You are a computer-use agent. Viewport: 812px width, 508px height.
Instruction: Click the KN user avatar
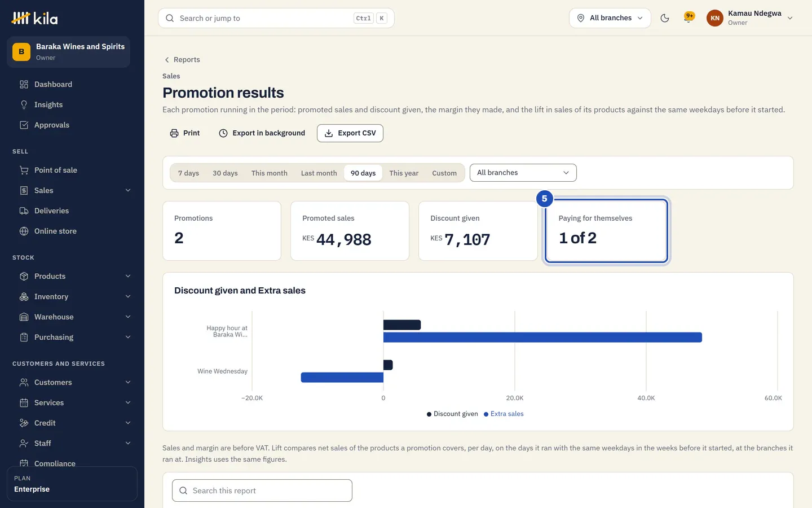(x=715, y=18)
